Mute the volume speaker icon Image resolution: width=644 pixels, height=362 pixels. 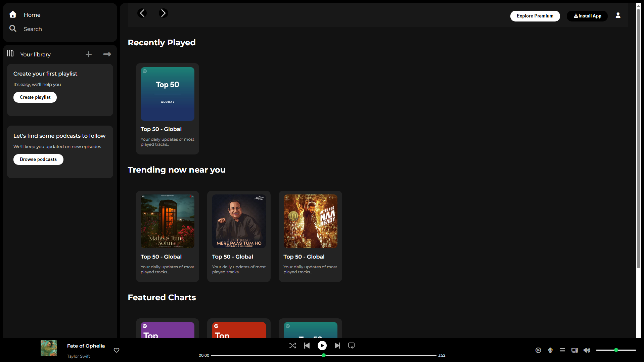tap(587, 350)
